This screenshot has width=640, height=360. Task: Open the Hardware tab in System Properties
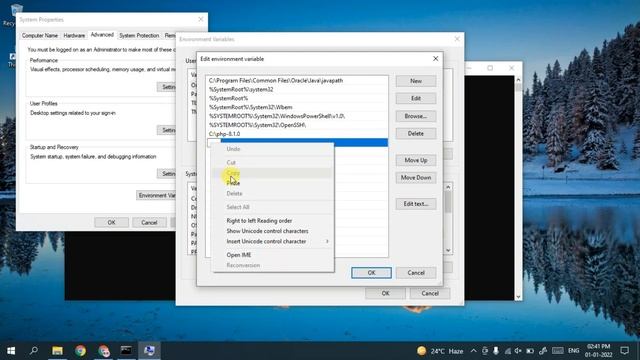point(74,36)
